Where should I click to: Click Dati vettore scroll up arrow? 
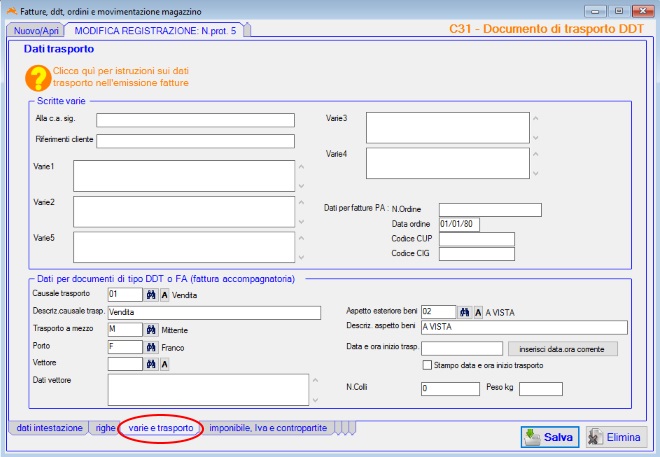click(x=315, y=380)
